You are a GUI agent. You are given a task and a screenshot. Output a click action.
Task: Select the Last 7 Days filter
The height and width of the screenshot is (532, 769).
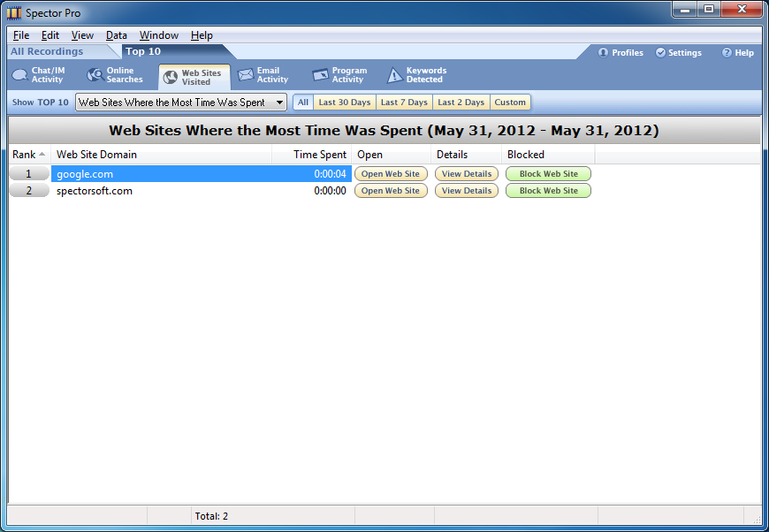click(404, 103)
